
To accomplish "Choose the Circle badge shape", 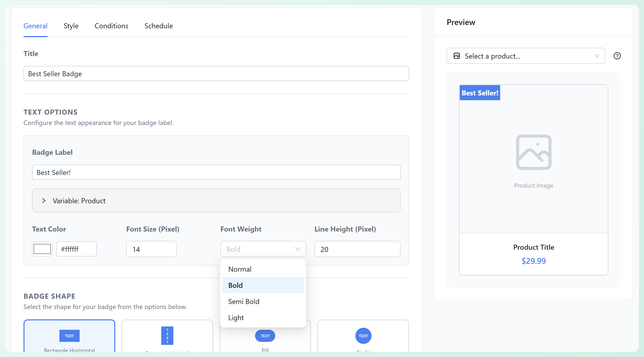I will [363, 336].
